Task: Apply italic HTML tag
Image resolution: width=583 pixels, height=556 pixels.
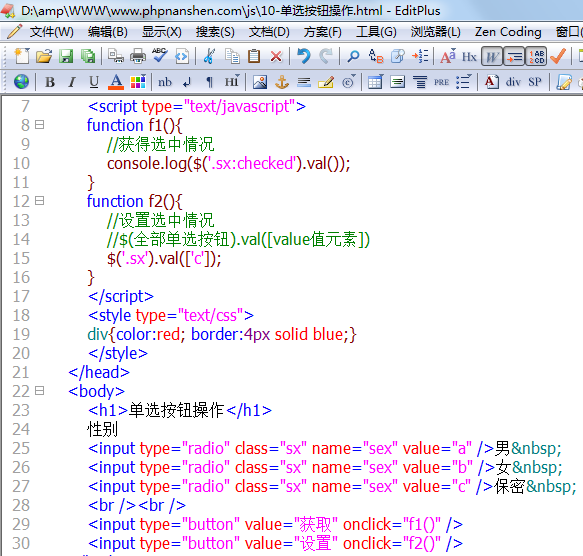Action: 72,82
